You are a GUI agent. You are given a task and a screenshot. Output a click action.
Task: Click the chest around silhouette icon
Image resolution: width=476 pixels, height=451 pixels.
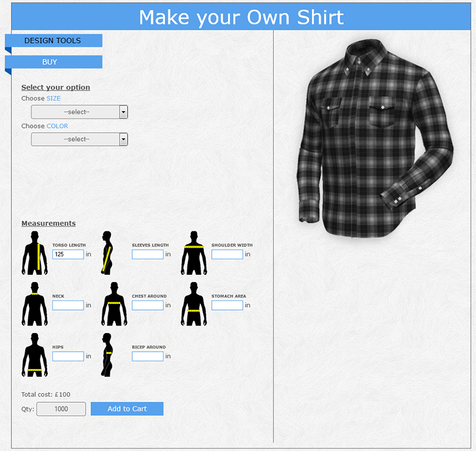[x=114, y=304]
